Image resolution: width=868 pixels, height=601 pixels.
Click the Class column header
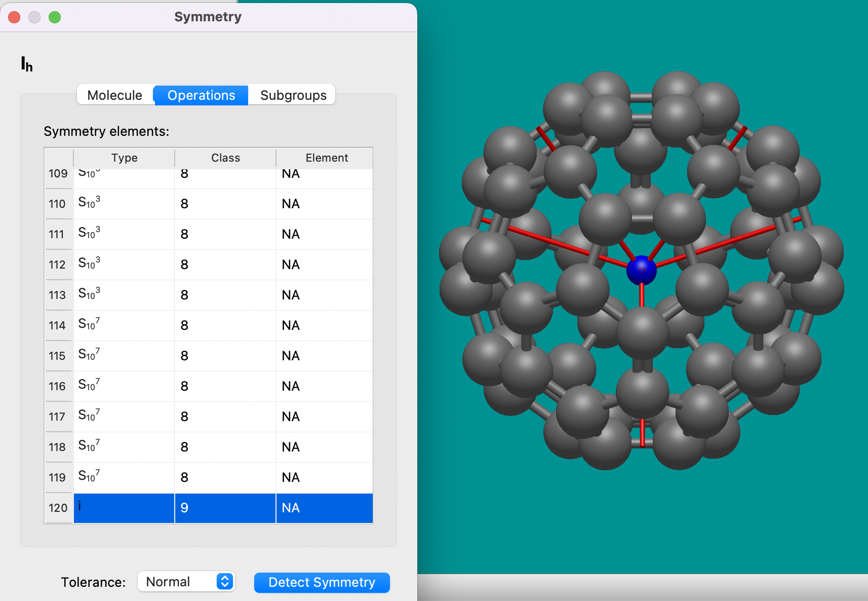[x=225, y=158]
